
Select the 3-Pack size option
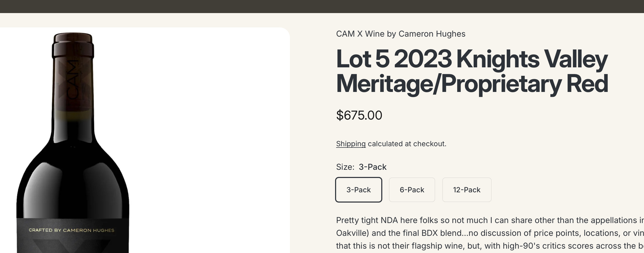point(358,190)
